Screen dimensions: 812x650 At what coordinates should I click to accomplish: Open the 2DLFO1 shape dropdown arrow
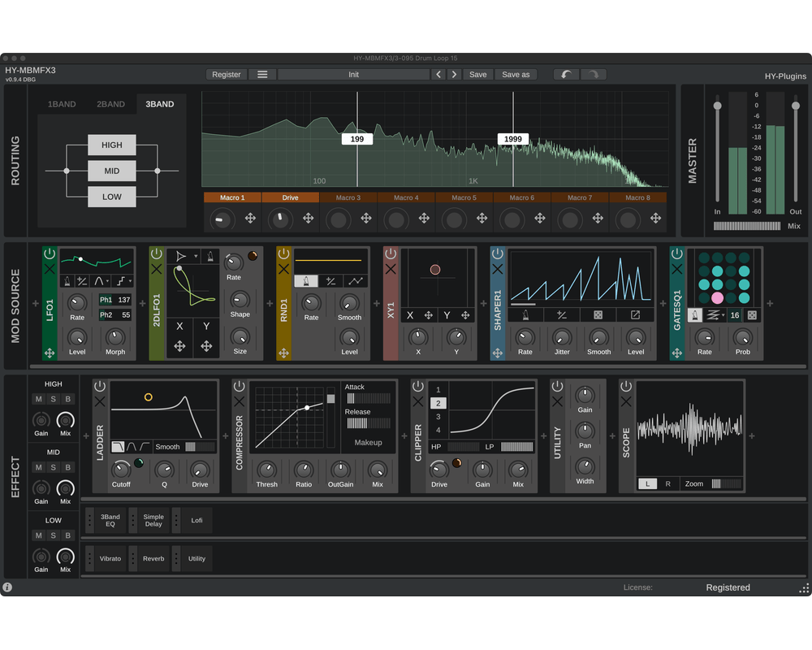pyautogui.click(x=196, y=257)
